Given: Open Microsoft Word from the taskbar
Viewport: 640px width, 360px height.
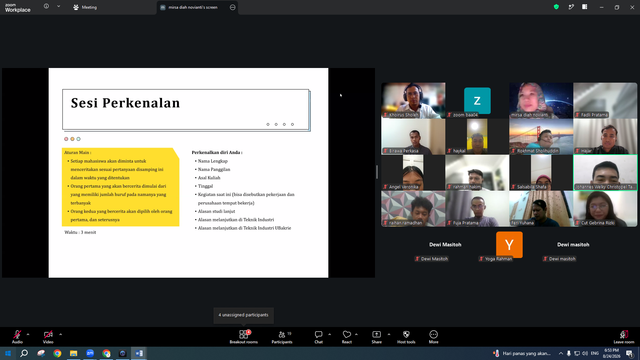Looking at the screenshot, I should [139, 353].
